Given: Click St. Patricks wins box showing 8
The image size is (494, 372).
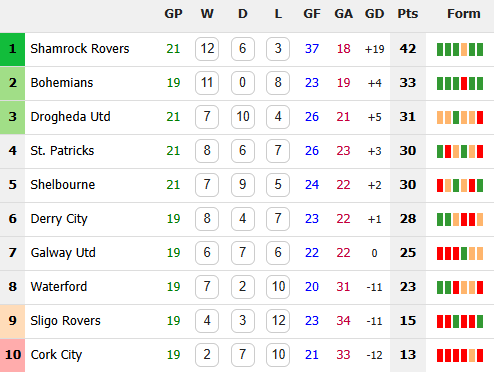Looking at the screenshot, I should 207,151.
